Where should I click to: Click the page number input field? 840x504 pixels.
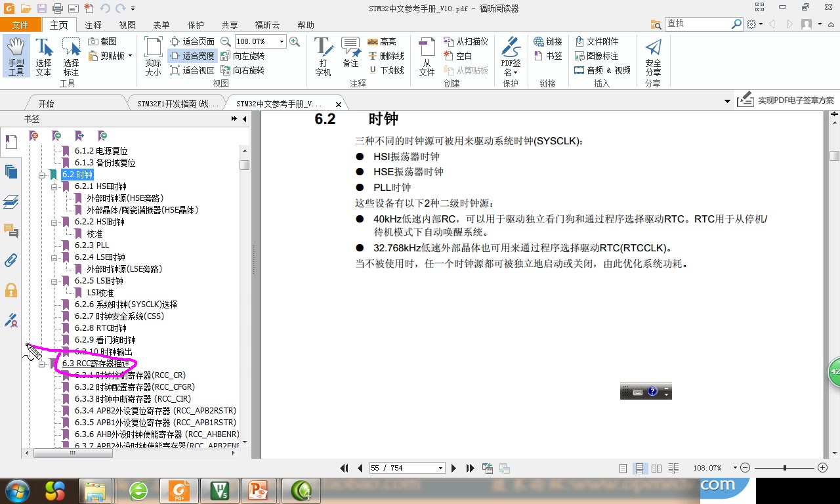[x=400, y=467]
